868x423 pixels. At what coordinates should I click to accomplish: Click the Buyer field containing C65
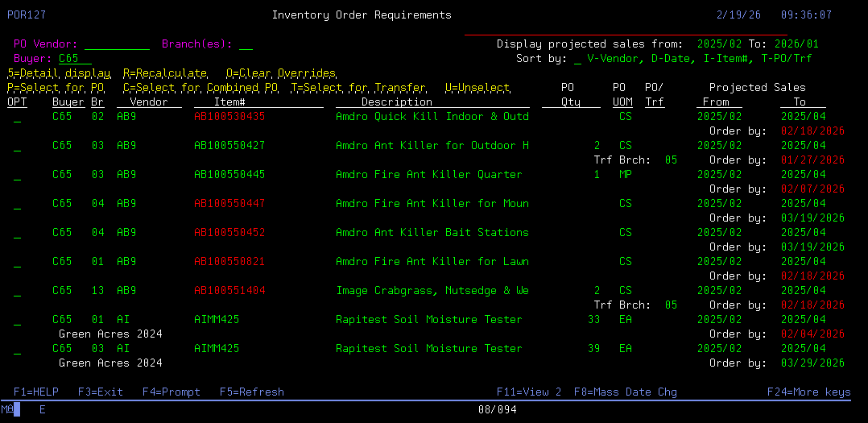(75, 59)
